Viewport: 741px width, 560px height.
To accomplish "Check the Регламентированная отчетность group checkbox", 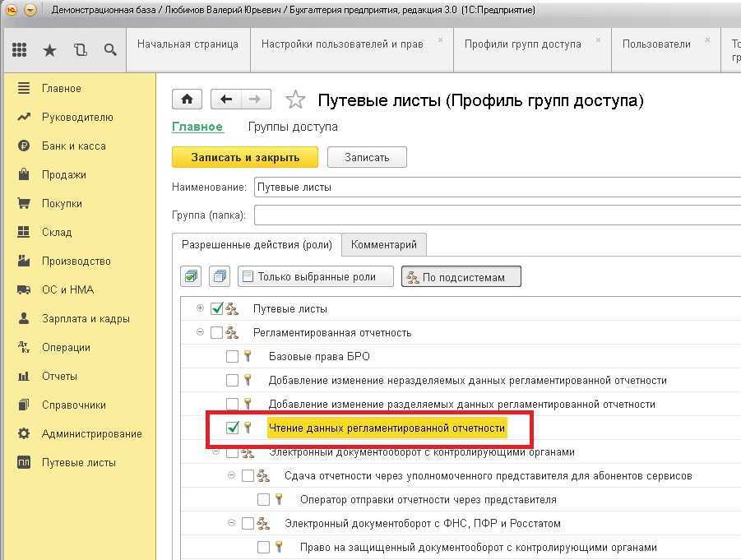I will tap(216, 333).
